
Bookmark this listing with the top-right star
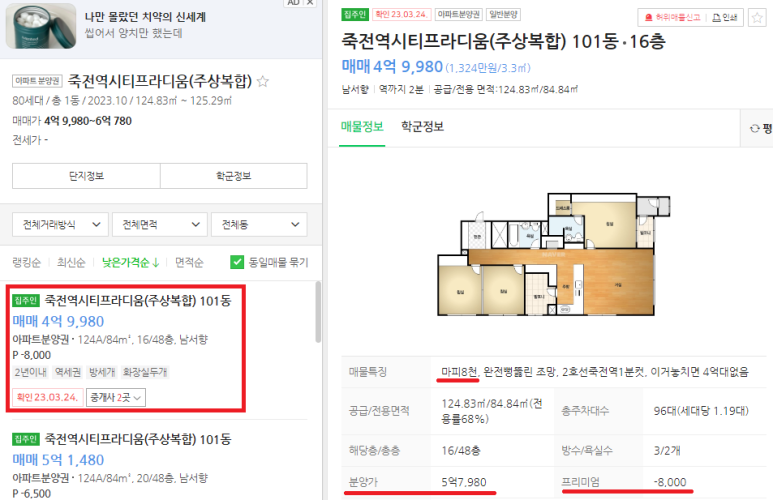click(757, 18)
